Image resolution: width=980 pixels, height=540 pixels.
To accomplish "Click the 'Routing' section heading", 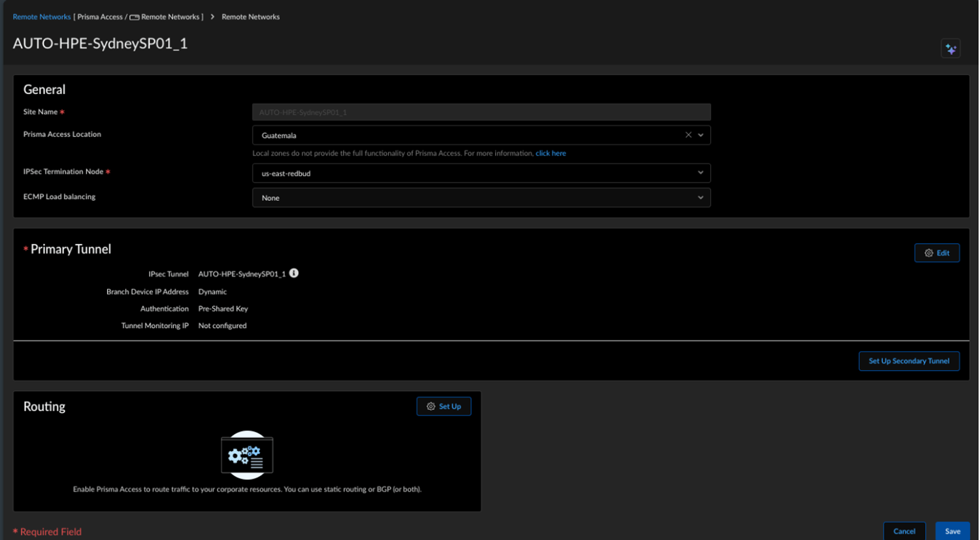I will click(44, 407).
